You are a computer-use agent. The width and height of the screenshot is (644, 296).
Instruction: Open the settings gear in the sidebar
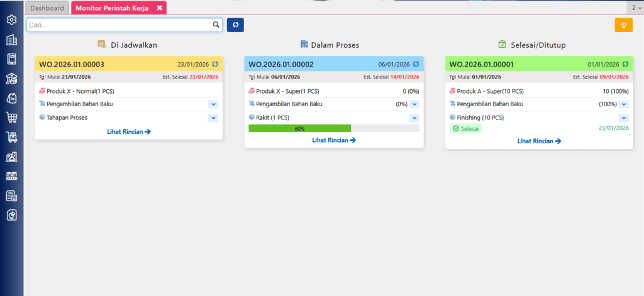click(x=11, y=20)
